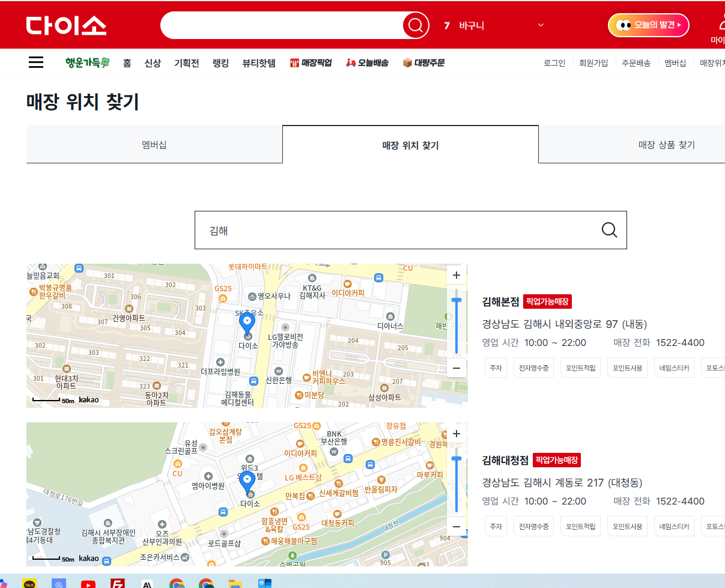Click the blue Daiso pin on the 김해대청점 map
Viewport: 725px width, 588px height.
[247, 483]
